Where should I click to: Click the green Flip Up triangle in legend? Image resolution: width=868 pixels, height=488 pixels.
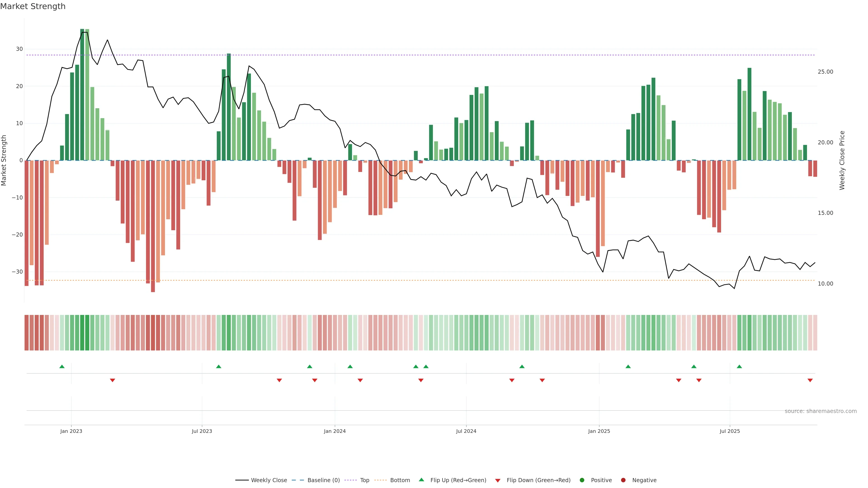tap(421, 480)
